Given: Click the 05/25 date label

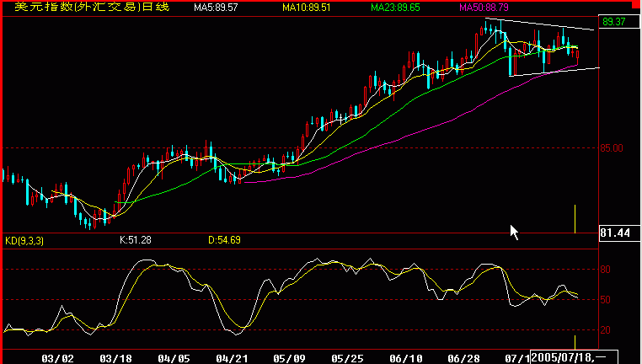Looking at the screenshot, I should pyautogui.click(x=348, y=359).
